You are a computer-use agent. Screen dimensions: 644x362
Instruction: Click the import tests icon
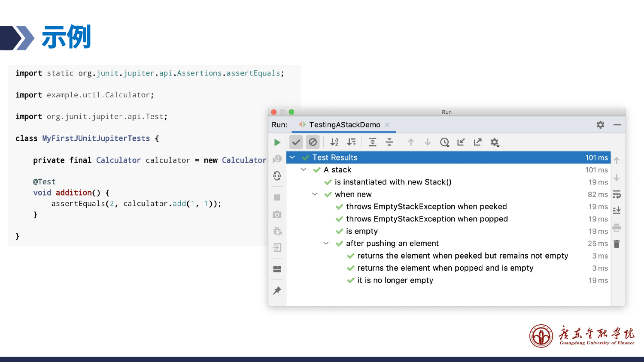[x=461, y=142]
